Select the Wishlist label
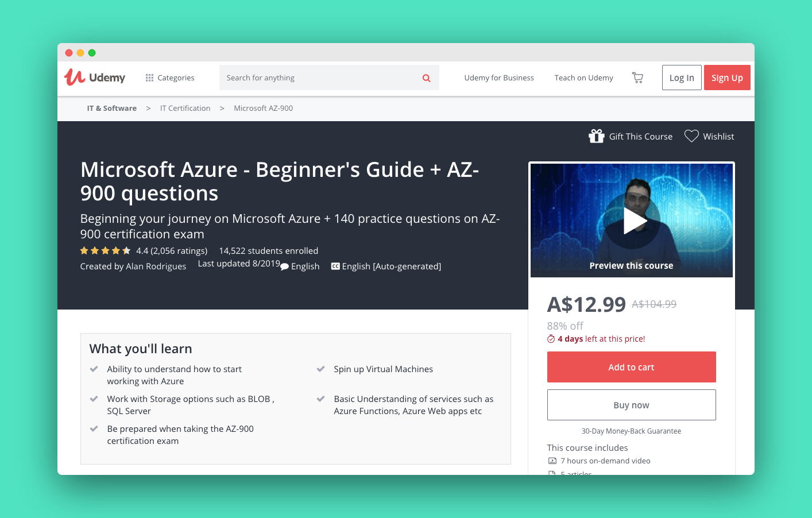 pyautogui.click(x=718, y=137)
